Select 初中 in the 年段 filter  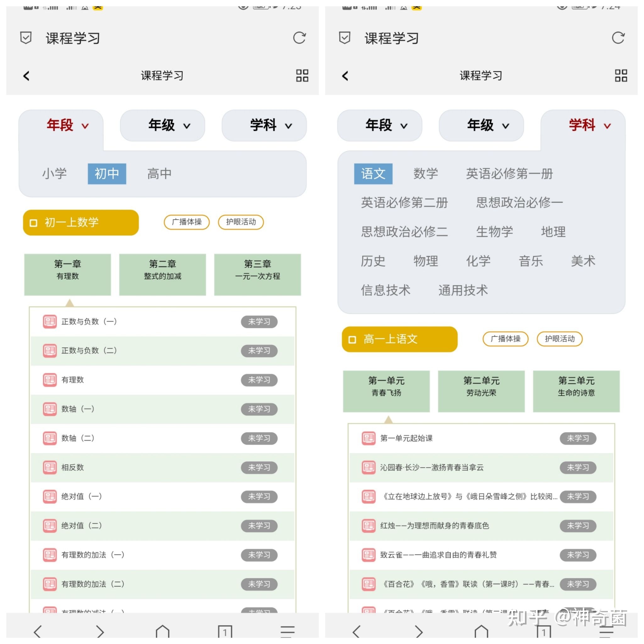[x=107, y=173]
